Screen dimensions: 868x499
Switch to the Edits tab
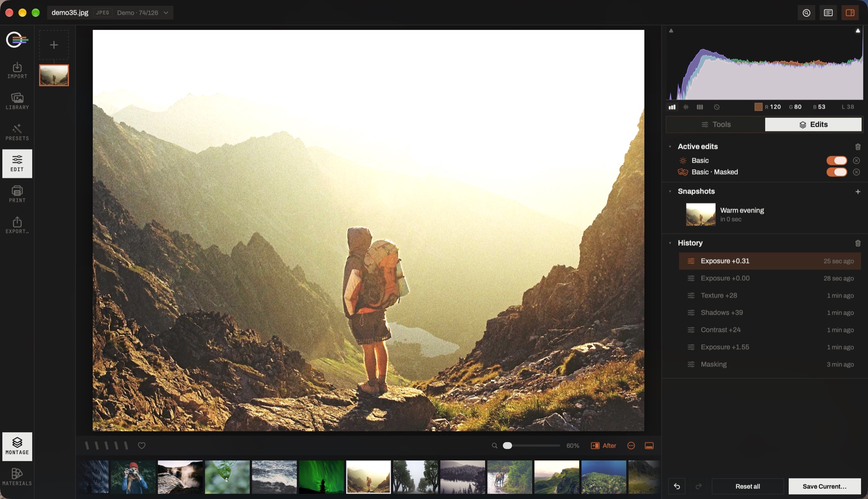click(x=813, y=125)
